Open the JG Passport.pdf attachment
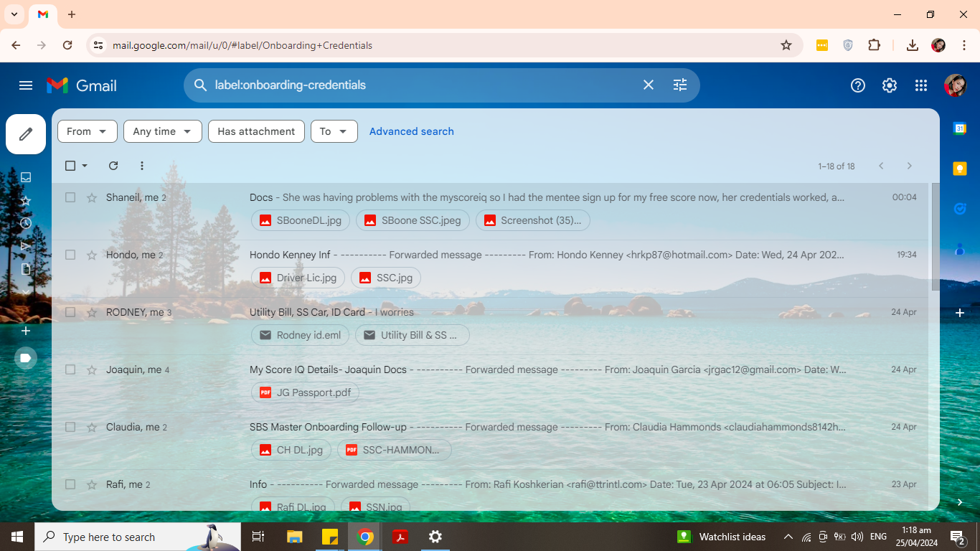The image size is (980, 551). (x=306, y=392)
